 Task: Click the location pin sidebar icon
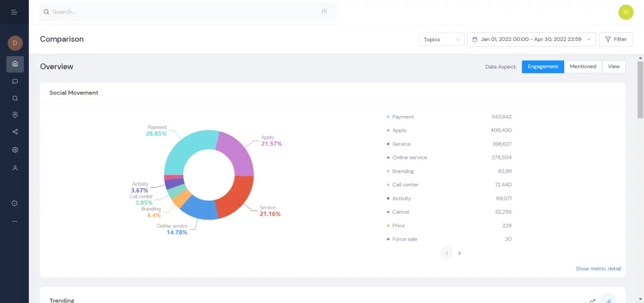coord(15,115)
